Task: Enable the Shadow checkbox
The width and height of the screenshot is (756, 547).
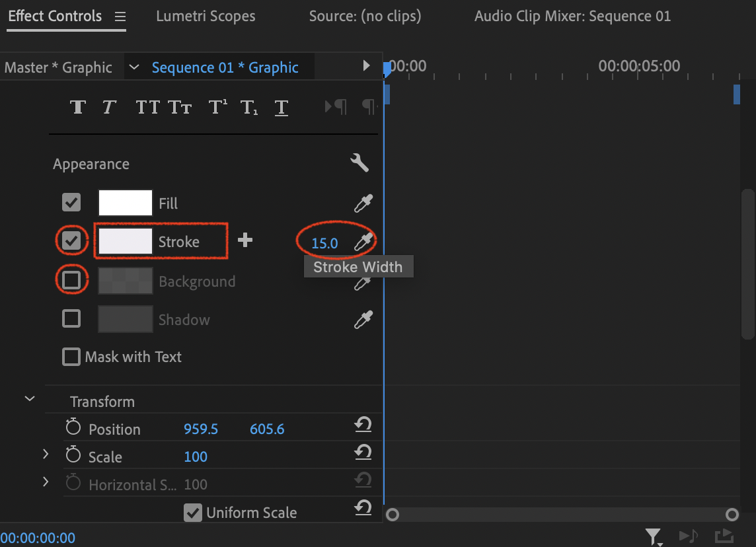Action: (71, 318)
